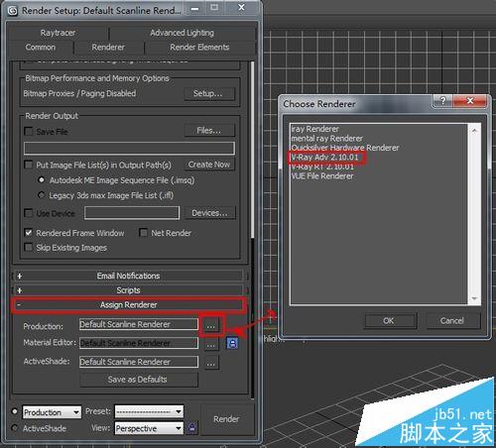This screenshot has height=448, width=496.
Task: Click the Production renderer name field
Action: pyautogui.click(x=139, y=324)
